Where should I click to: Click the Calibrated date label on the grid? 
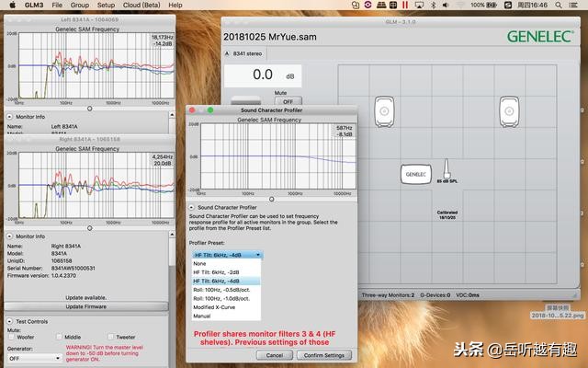[x=447, y=214]
